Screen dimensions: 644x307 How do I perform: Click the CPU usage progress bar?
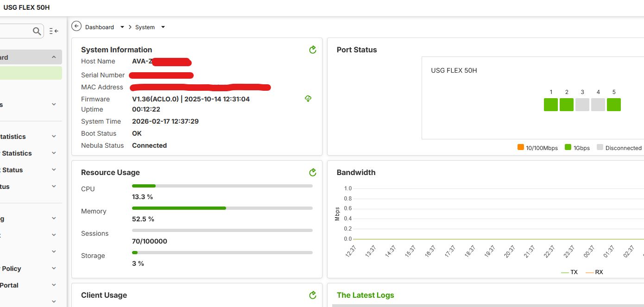pos(222,186)
